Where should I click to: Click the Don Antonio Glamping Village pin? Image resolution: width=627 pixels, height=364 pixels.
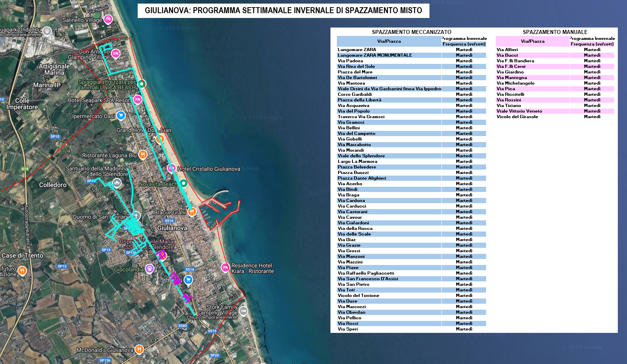click(116, 53)
